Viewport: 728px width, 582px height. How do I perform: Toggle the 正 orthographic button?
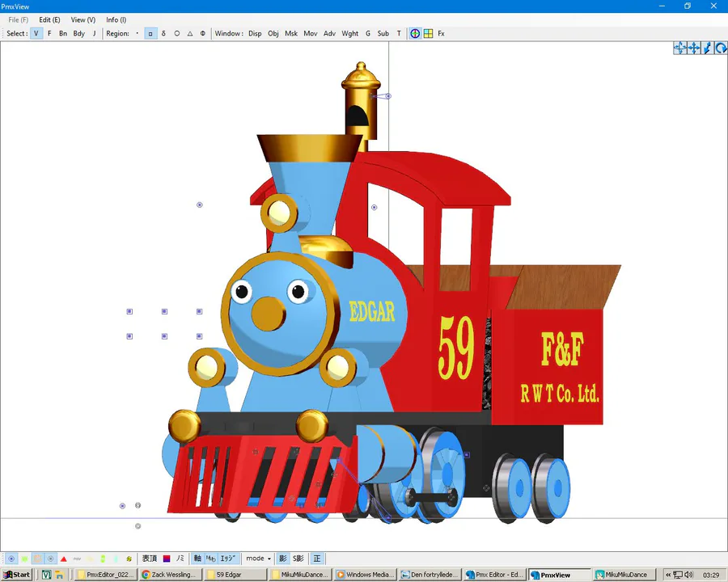point(317,559)
